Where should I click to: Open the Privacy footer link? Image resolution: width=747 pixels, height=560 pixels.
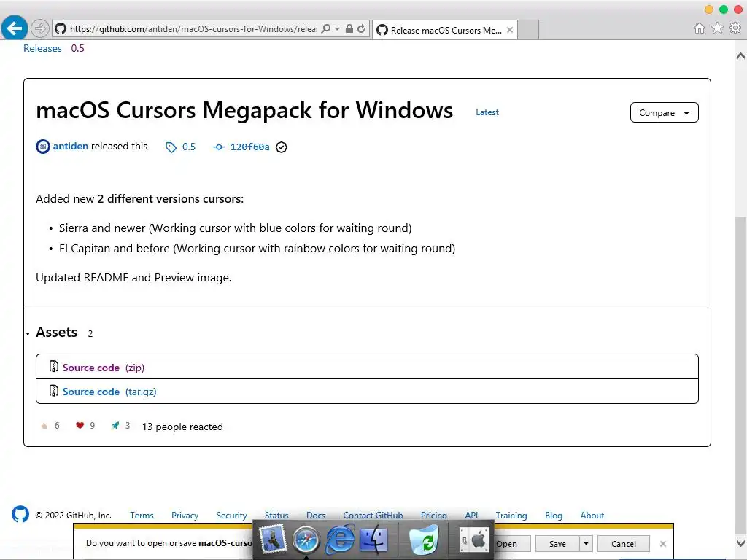pyautogui.click(x=185, y=516)
